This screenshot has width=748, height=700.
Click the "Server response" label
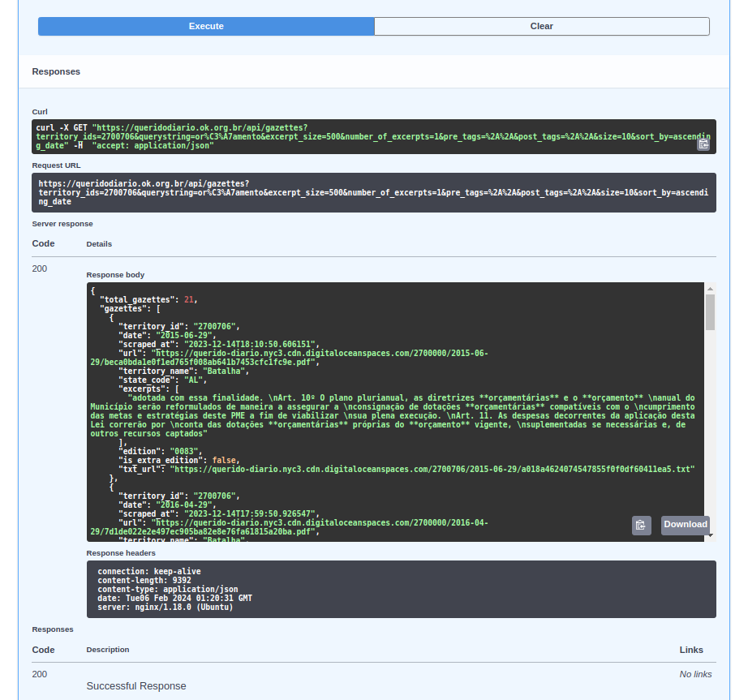coord(62,224)
